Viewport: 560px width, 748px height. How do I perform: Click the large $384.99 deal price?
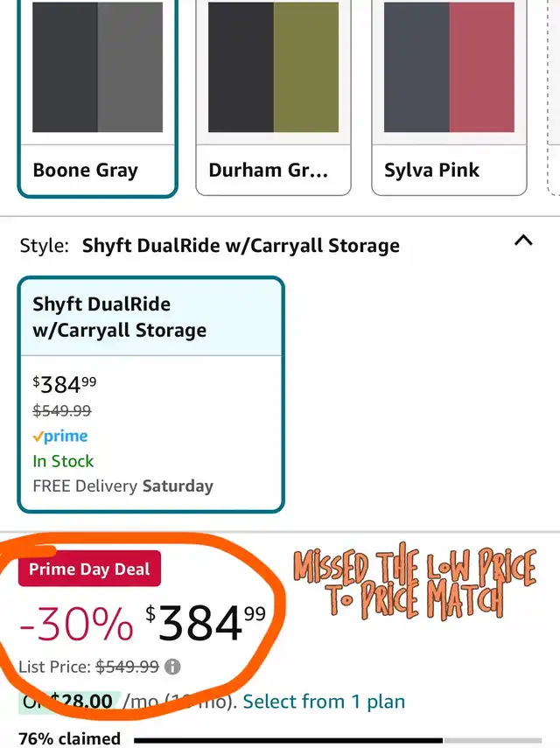(206, 622)
